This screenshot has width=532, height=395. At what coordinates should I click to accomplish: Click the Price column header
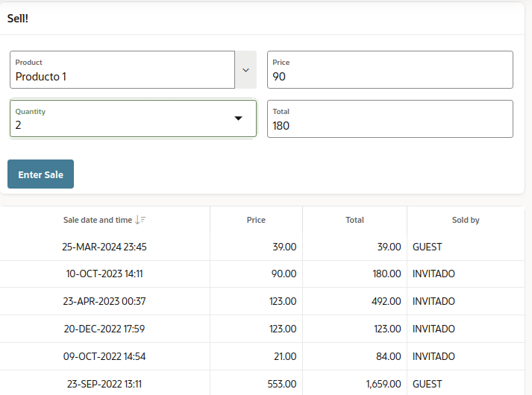[256, 220]
